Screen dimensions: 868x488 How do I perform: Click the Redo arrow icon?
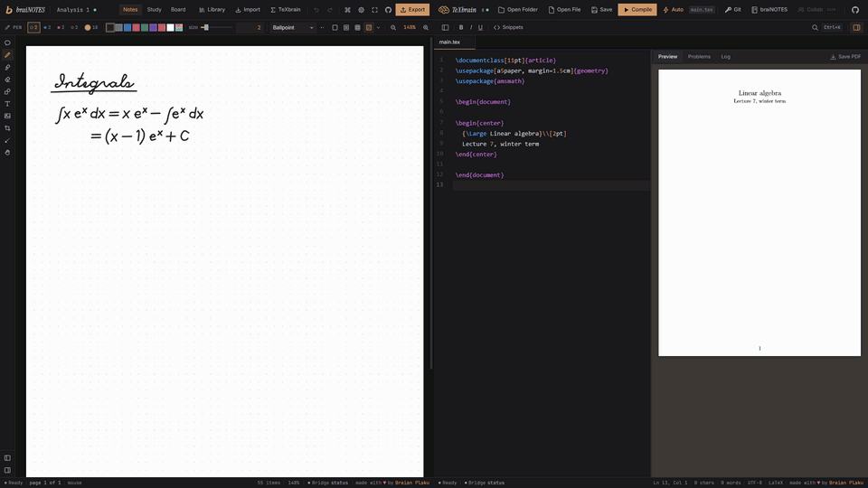point(330,10)
